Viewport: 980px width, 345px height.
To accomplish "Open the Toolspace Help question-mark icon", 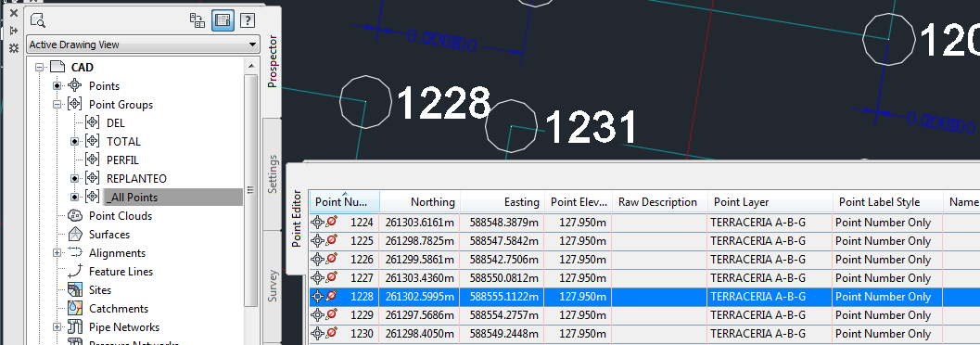I will [248, 20].
